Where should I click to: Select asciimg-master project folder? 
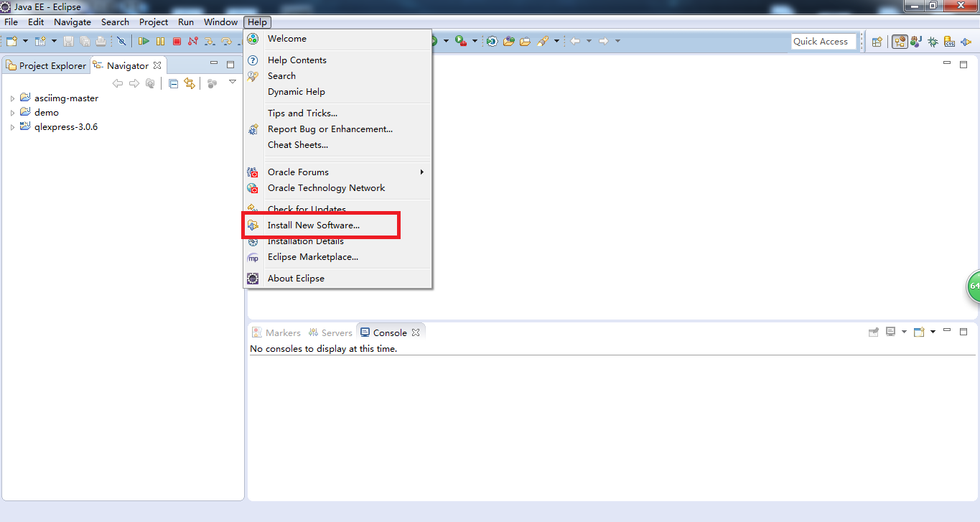tap(60, 98)
